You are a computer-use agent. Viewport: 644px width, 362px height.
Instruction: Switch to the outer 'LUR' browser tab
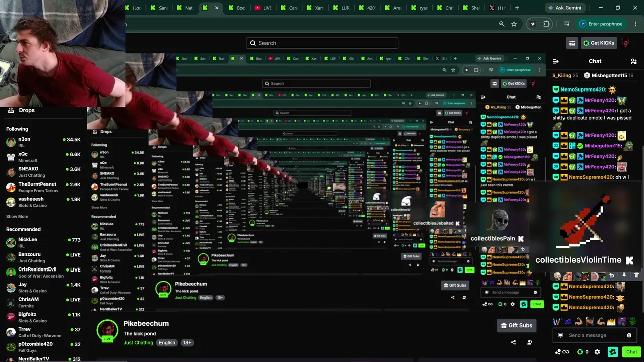pyautogui.click(x=341, y=8)
